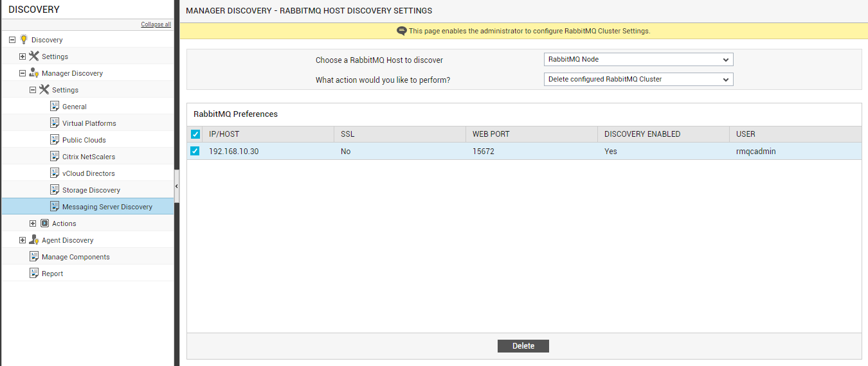This screenshot has width=868, height=366.
Task: Click the Citrix NetScalers page icon
Action: click(55, 156)
